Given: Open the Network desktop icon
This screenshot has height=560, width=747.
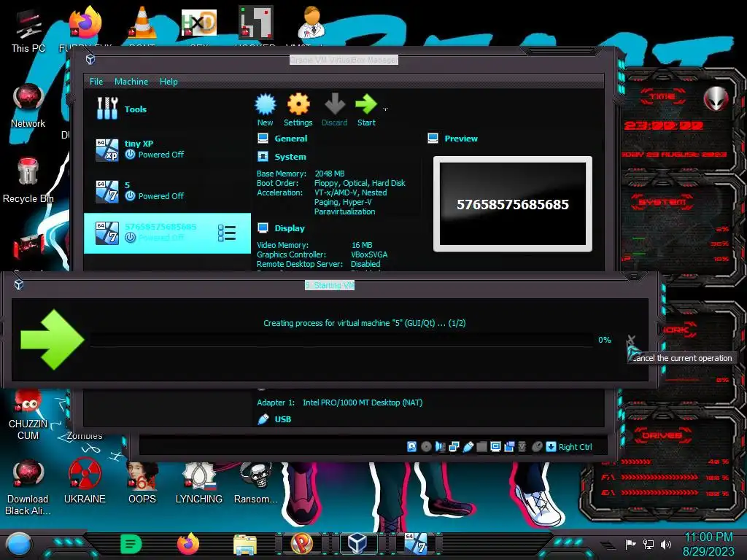Looking at the screenshot, I should click(28, 106).
